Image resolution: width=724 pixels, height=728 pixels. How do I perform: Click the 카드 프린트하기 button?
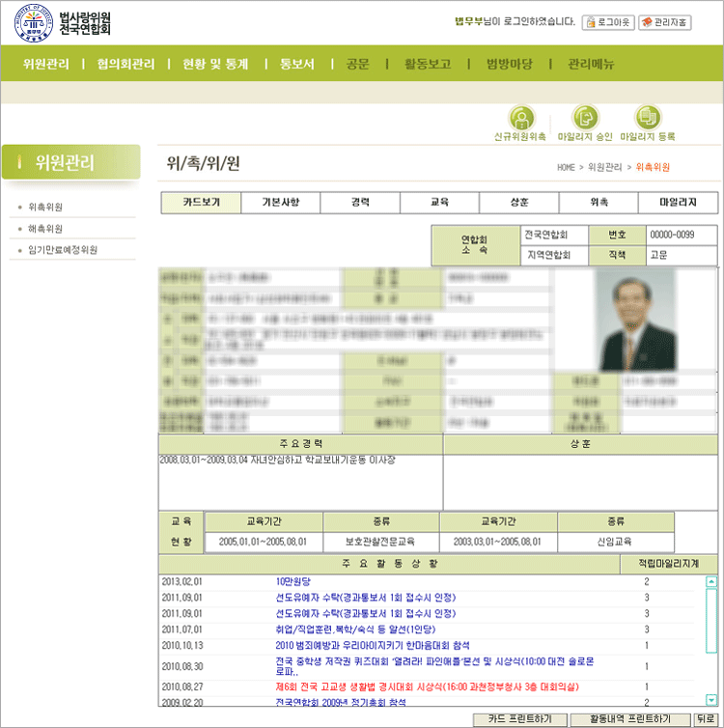click(519, 719)
